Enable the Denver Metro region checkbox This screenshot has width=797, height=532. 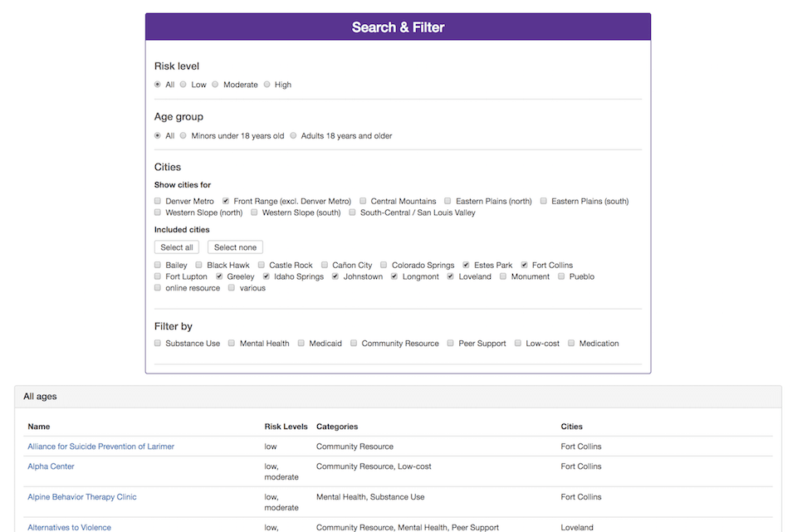158,201
